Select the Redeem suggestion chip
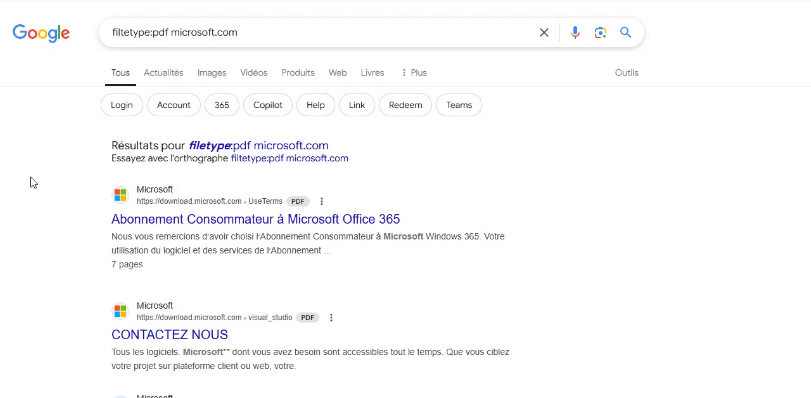 [x=406, y=105]
